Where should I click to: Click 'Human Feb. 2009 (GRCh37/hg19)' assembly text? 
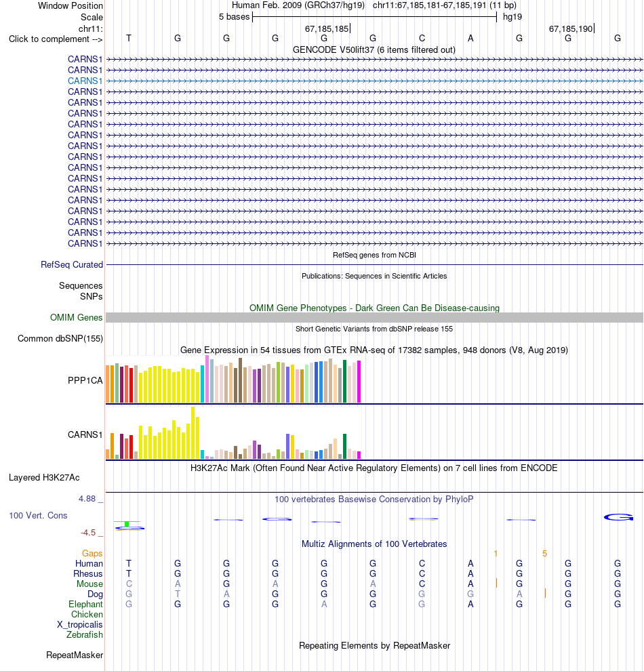[298, 5]
